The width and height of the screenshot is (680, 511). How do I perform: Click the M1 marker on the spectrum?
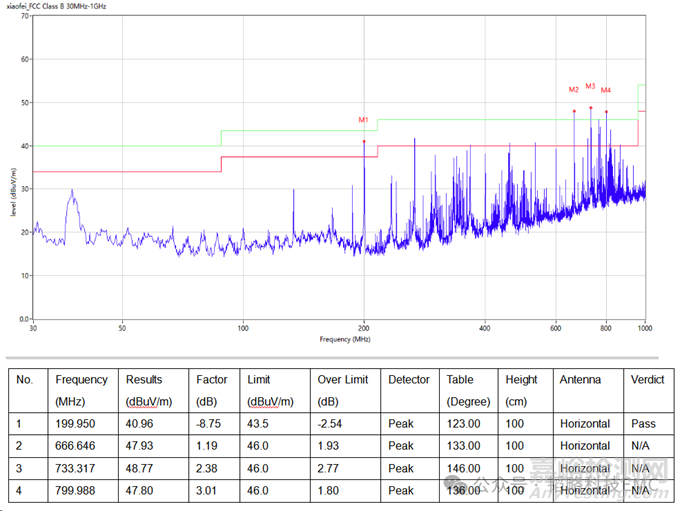coord(364,121)
